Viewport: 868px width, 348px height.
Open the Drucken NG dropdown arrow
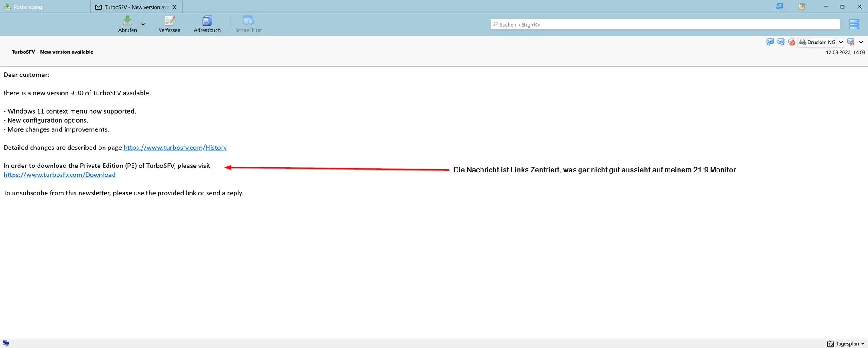(841, 42)
